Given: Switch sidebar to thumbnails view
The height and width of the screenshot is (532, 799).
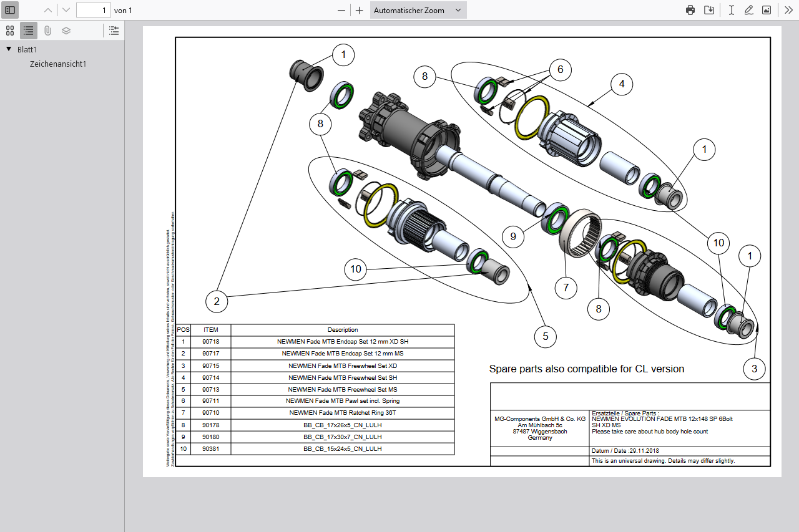Looking at the screenshot, I should click(x=10, y=30).
